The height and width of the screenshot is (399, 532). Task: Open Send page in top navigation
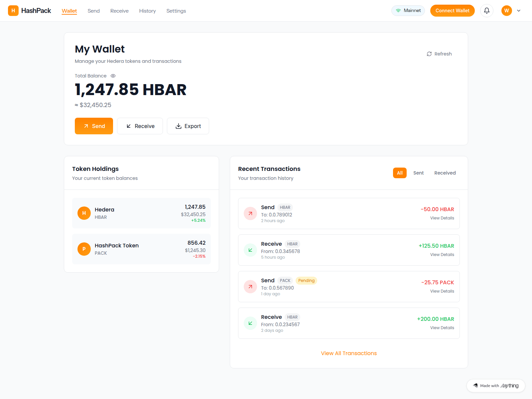94,11
